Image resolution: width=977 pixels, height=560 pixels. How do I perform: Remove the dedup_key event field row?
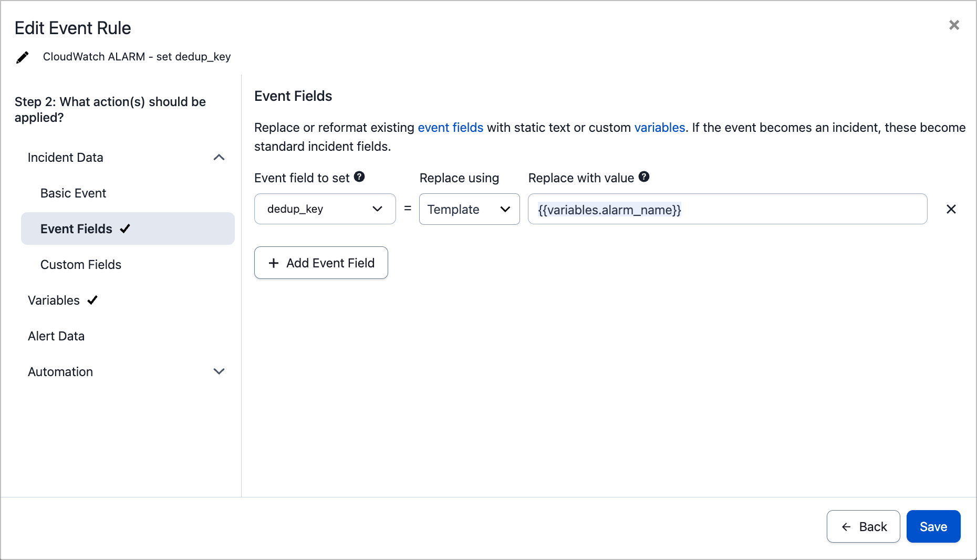pyautogui.click(x=951, y=209)
